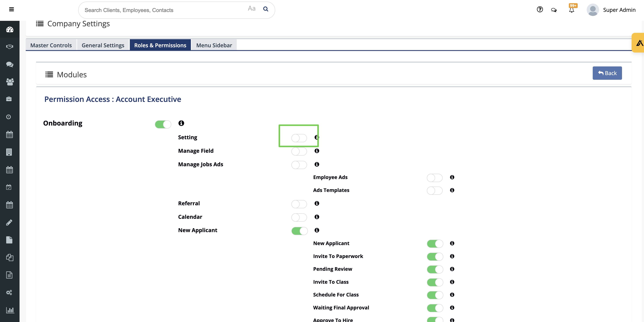The height and width of the screenshot is (322, 644).
Task: Open the Menu Sidebar tab
Action: (x=214, y=45)
